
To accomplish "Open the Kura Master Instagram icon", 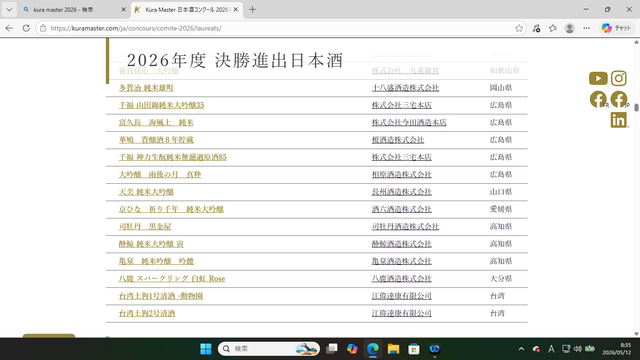I will (x=619, y=78).
